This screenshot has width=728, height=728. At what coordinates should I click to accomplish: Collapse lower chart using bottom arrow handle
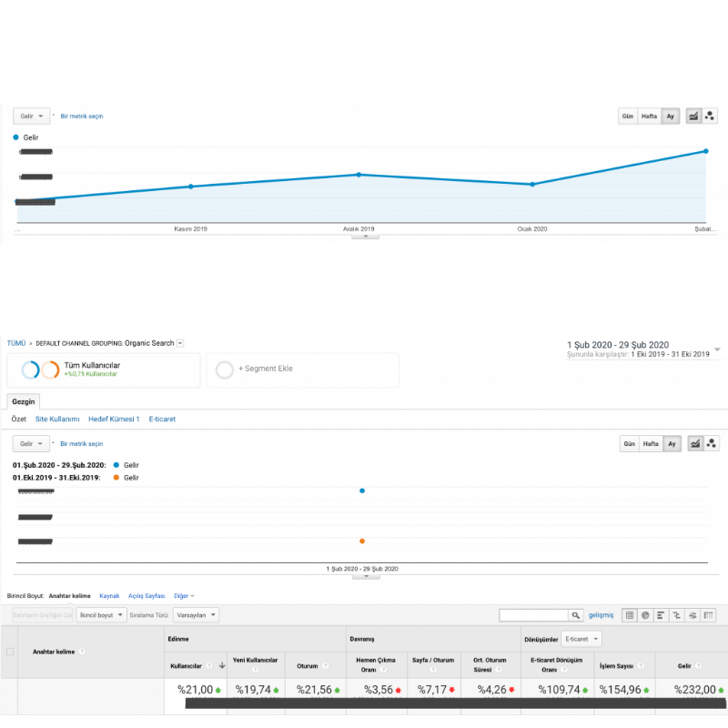pyautogui.click(x=366, y=576)
